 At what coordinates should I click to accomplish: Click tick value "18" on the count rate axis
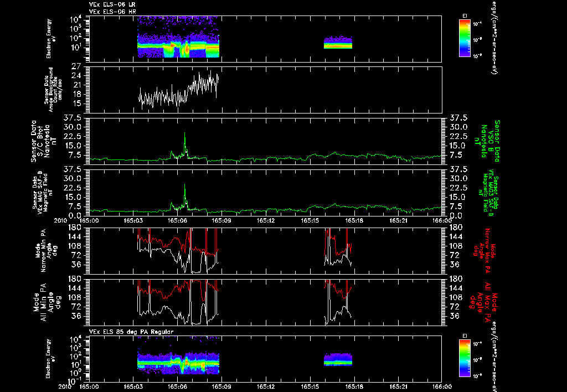76,95
